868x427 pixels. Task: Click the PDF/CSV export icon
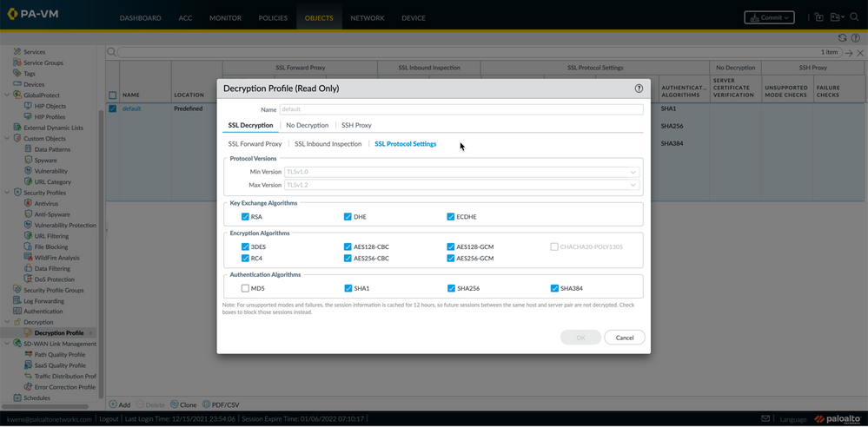point(207,404)
